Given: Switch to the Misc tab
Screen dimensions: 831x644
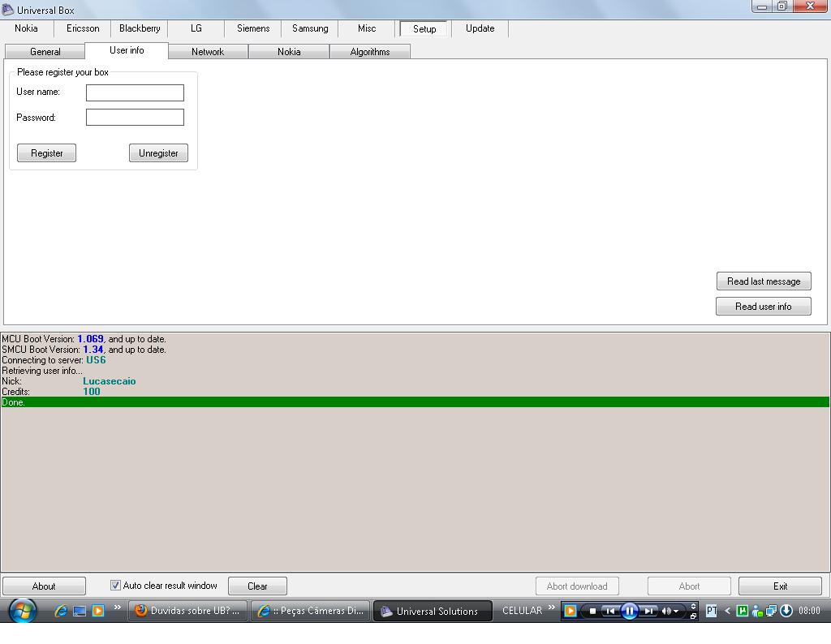Looking at the screenshot, I should (367, 28).
